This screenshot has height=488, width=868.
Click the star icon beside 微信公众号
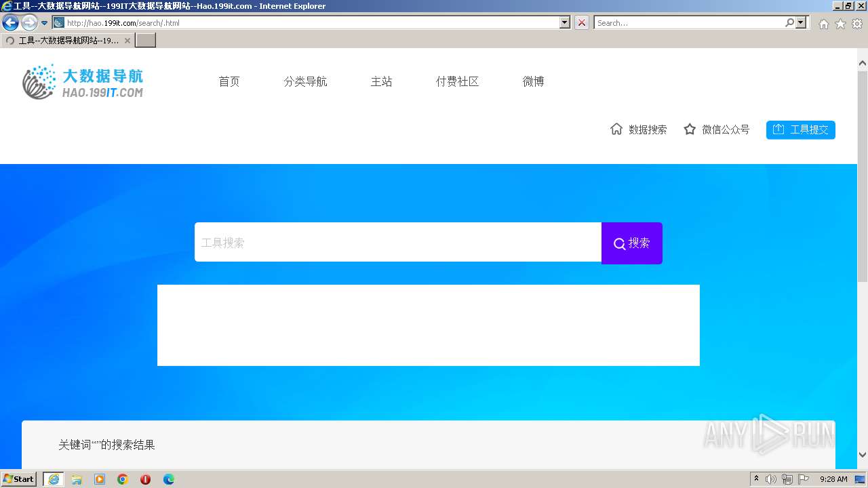[690, 129]
